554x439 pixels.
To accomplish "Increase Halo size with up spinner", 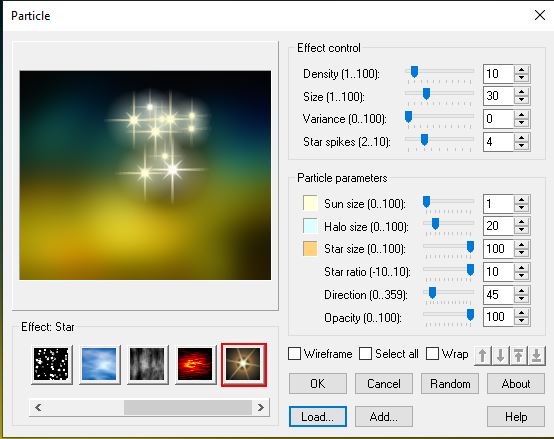I will tap(521, 222).
